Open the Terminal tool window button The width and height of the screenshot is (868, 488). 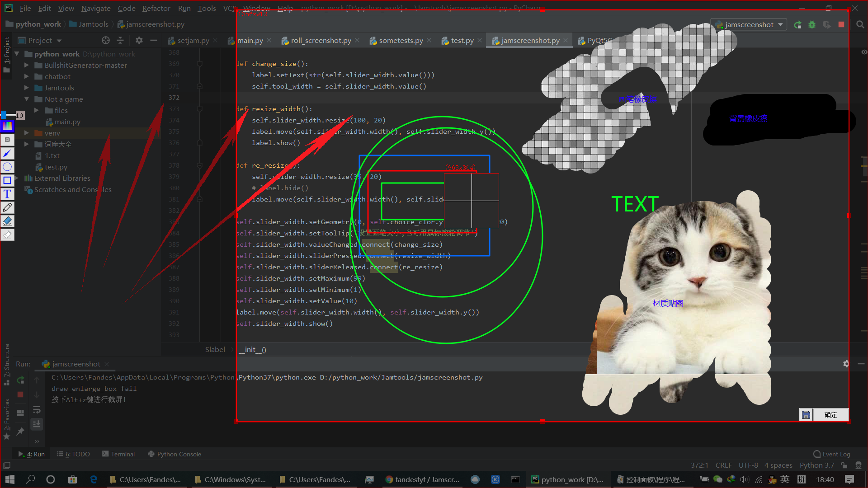click(x=118, y=454)
